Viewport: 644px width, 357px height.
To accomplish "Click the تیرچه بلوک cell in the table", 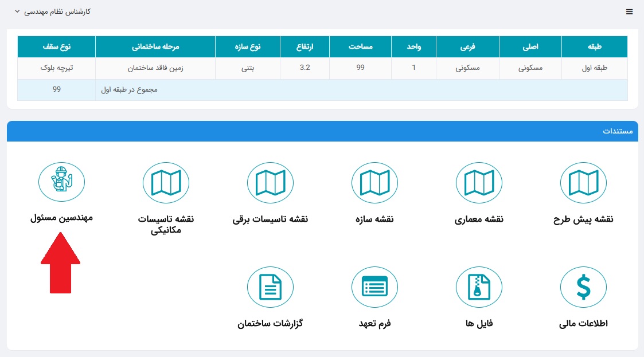I will [57, 67].
